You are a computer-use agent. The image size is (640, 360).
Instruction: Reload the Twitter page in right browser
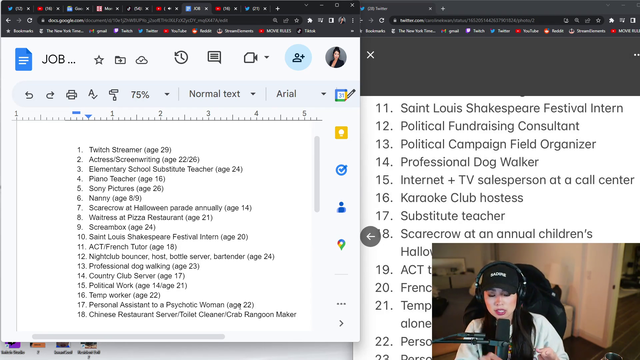382,20
